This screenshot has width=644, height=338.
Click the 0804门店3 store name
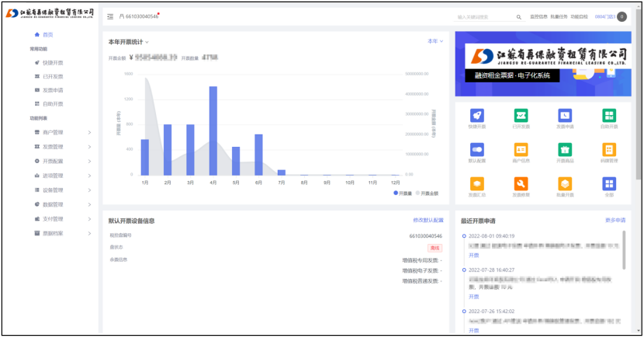tap(605, 17)
